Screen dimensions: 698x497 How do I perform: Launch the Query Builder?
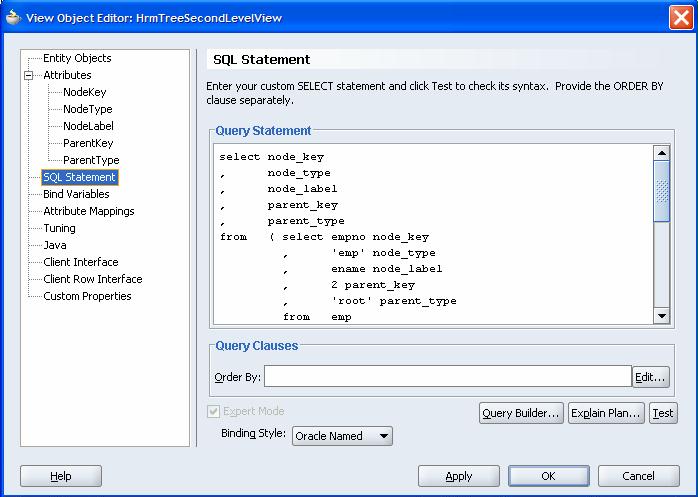(521, 413)
